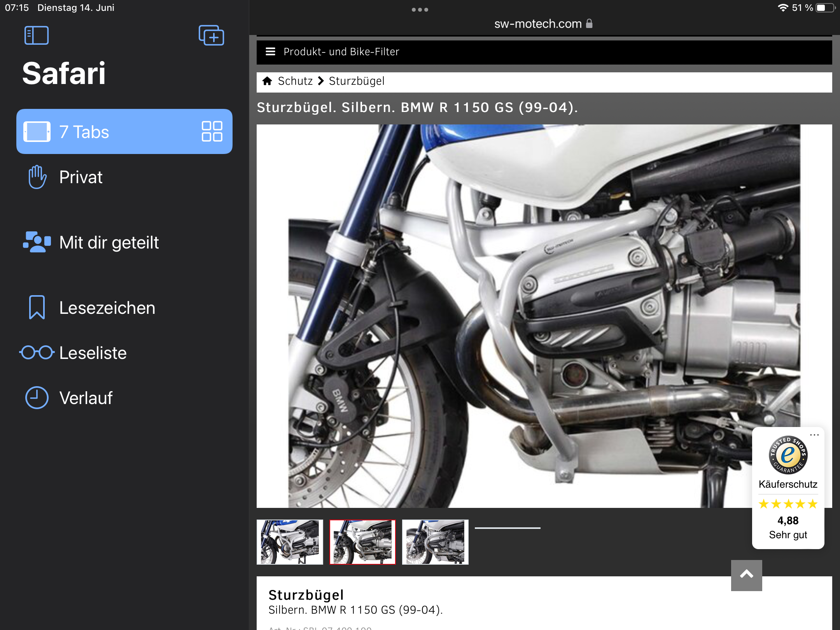Click the 7 Tabs tab icon
The image size is (840, 630).
37,131
